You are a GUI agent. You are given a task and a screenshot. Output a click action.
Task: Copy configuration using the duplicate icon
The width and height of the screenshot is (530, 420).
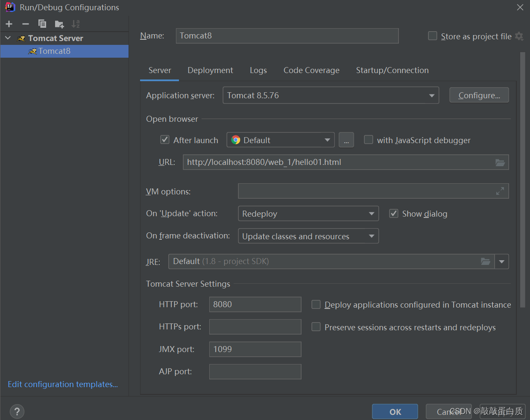(x=42, y=24)
